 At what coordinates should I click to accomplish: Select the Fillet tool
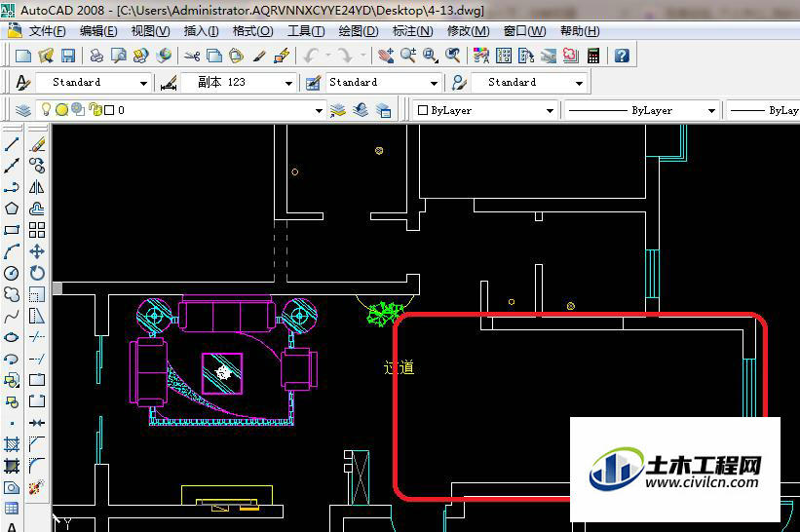click(37, 465)
